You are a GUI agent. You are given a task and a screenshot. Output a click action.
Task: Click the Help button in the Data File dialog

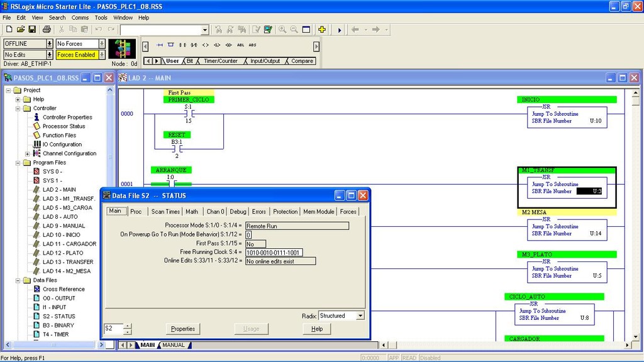317,329
